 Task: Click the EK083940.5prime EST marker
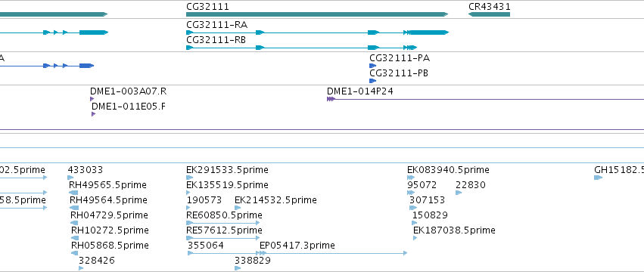pos(411,178)
